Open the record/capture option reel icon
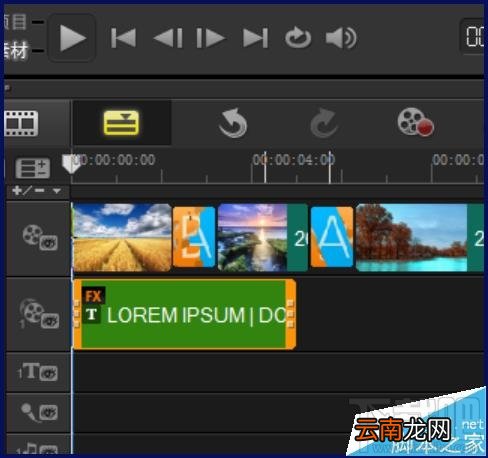Image resolution: width=488 pixels, height=458 pixels. coord(415,122)
